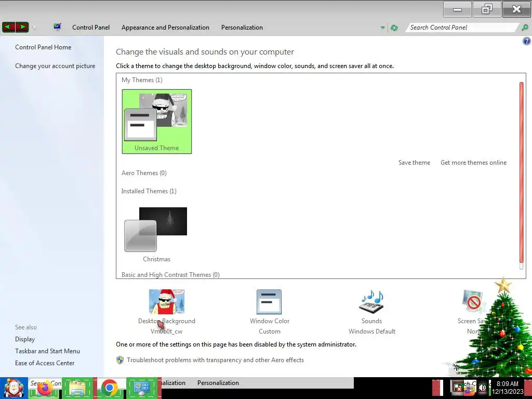Click the tray flag icon with red X
Image resolution: width=532 pixels, height=399 pixels.
[x=457, y=388]
